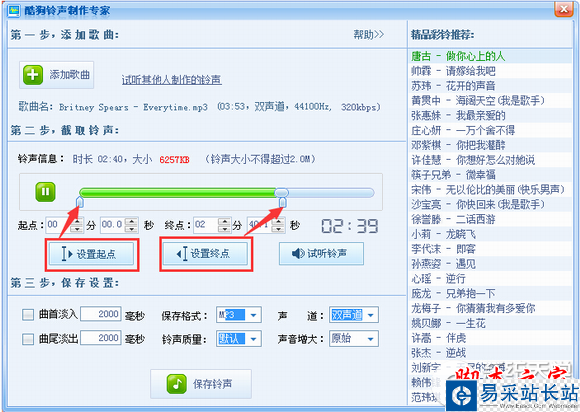
Task: Select 心瑶 - 逆行 in the list
Action: [x=490, y=278]
